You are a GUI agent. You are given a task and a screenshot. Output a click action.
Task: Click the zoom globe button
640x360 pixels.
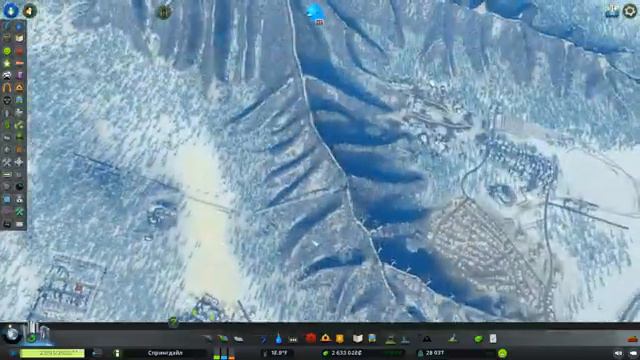coord(11,334)
